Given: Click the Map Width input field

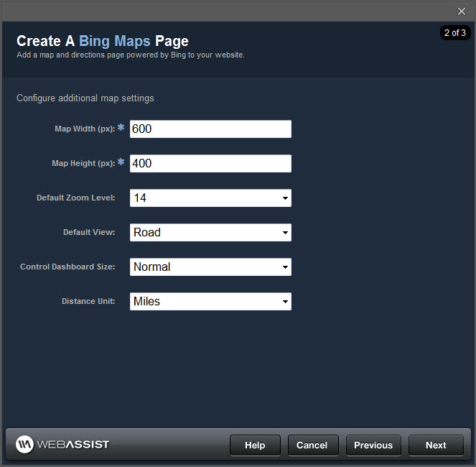Looking at the screenshot, I should coord(210,129).
